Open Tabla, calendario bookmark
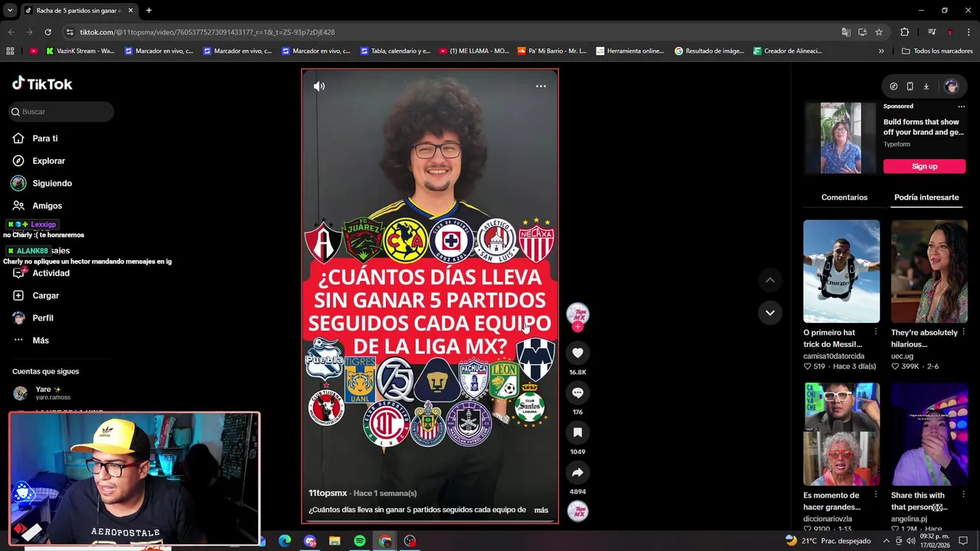980x551 pixels. click(395, 51)
